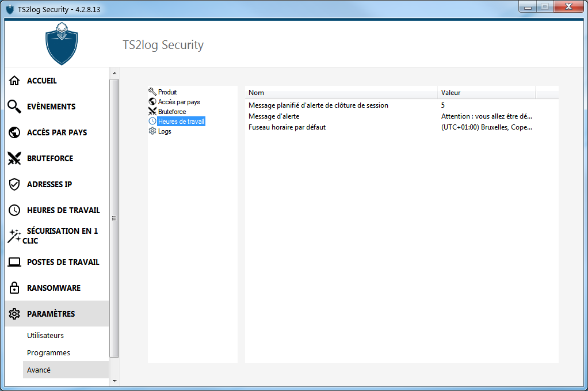The height and width of the screenshot is (391, 588).
Task: Click sidebar scrollbar down arrow
Action: [x=114, y=381]
